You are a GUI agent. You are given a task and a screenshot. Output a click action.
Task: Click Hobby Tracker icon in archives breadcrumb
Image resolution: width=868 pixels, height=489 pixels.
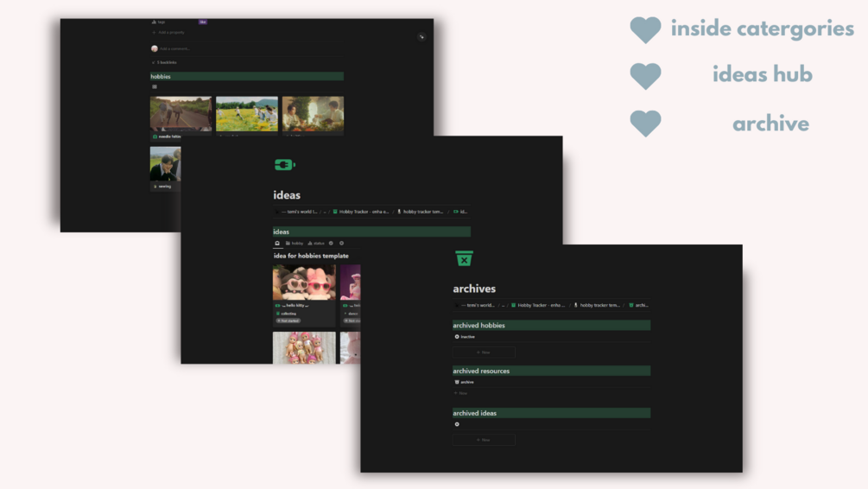513,305
